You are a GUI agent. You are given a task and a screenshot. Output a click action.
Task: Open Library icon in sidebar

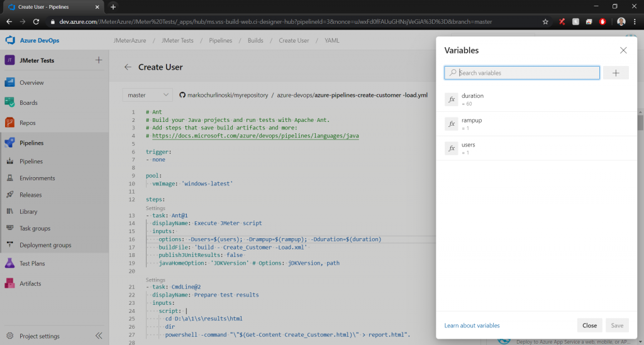(x=10, y=211)
